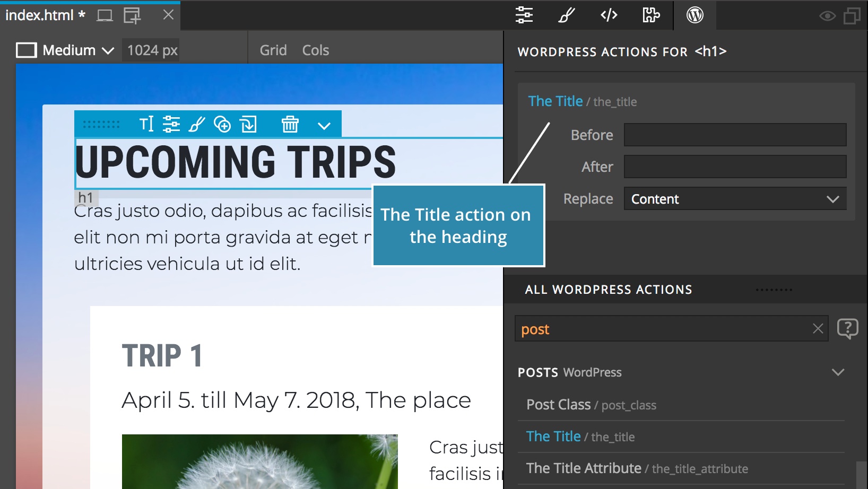Click the dandelion image
Screen dimensions: 868x489
point(260,461)
